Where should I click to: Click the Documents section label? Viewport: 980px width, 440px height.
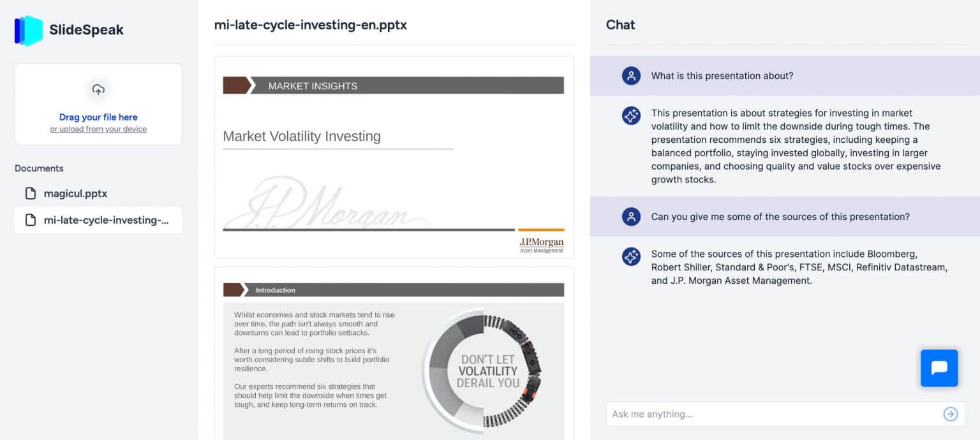click(x=39, y=168)
